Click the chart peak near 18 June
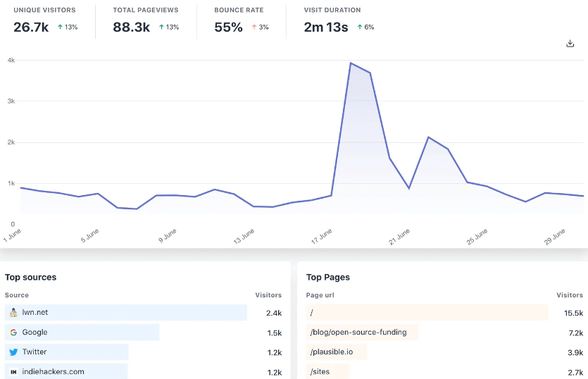This screenshot has height=379, width=588. pos(351,63)
